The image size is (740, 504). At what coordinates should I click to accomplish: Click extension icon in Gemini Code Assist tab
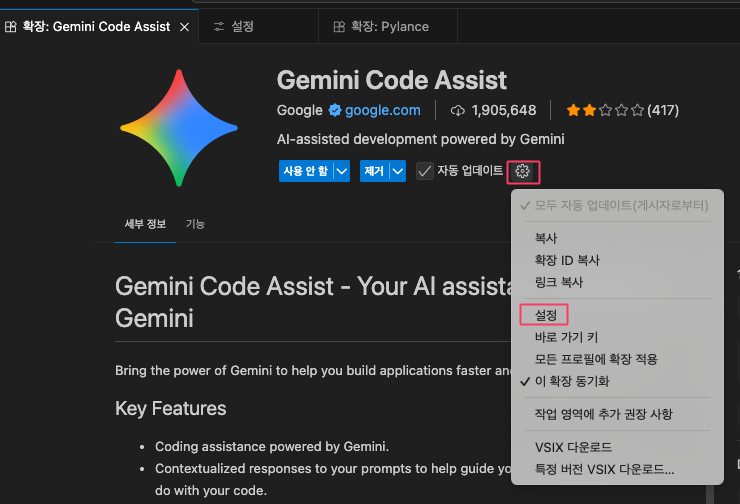tap(10, 27)
